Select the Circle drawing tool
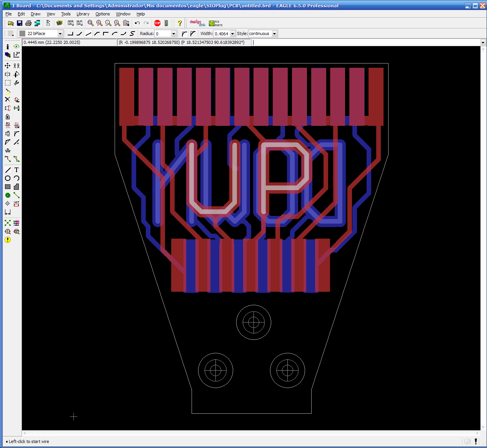The width and height of the screenshot is (487, 448). [x=7, y=178]
